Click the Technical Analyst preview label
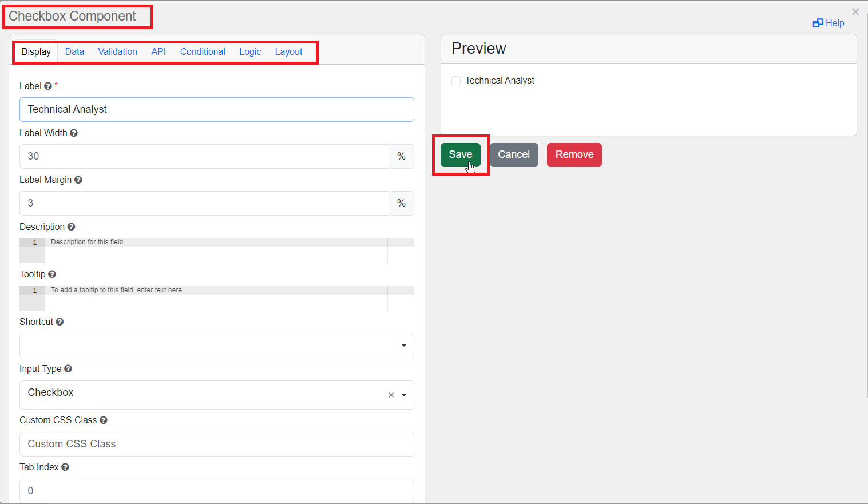 click(x=500, y=81)
